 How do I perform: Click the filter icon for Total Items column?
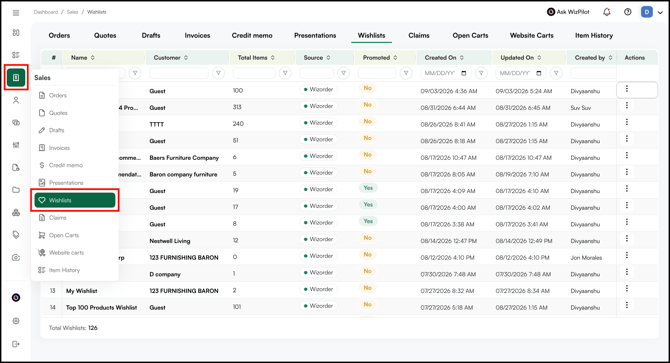click(x=285, y=73)
